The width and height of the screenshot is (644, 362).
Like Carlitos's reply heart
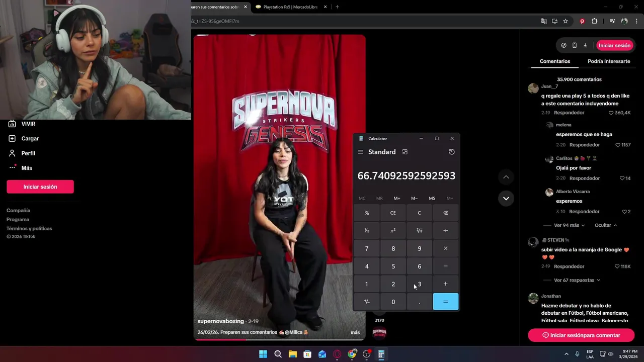pos(622,178)
